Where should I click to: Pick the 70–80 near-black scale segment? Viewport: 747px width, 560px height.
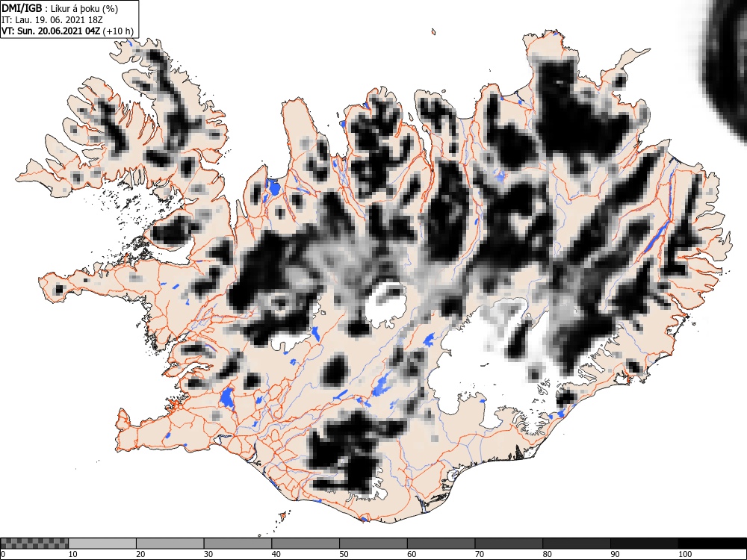click(x=509, y=544)
